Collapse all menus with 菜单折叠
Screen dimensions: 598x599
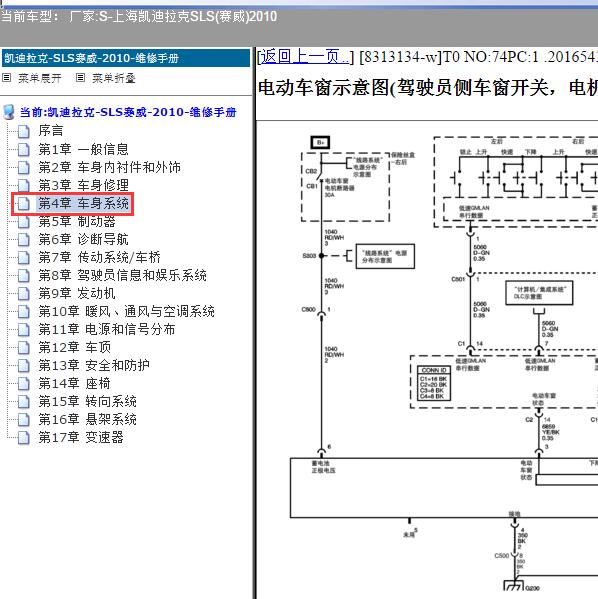click(x=113, y=78)
